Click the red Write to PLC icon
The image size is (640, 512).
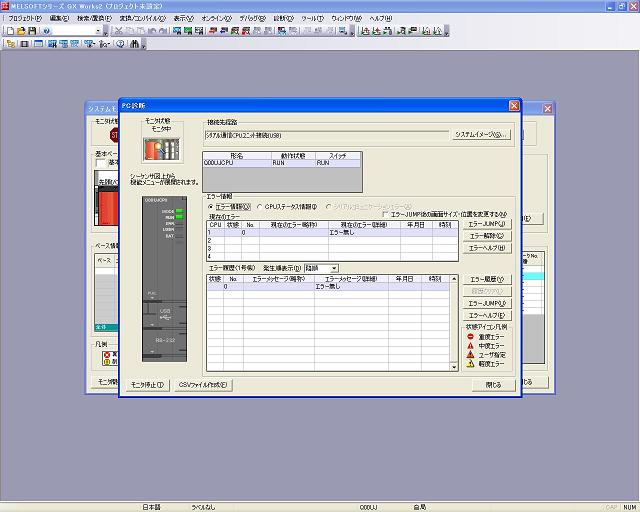pos(212,31)
